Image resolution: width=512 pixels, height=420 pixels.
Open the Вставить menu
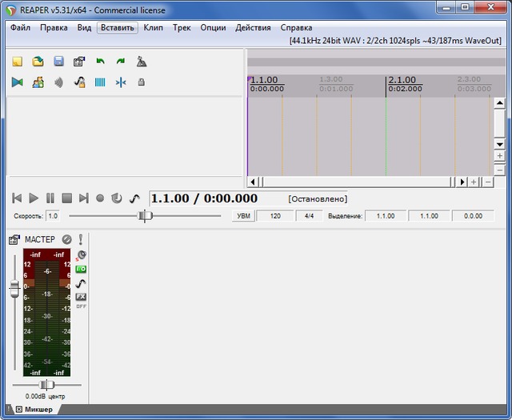click(118, 27)
